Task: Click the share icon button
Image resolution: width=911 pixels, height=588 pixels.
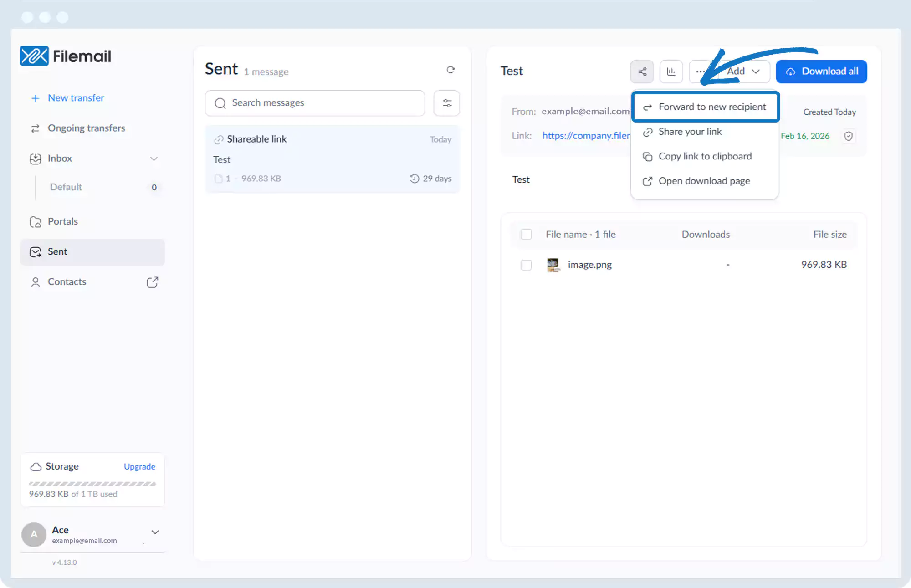Action: pyautogui.click(x=642, y=72)
